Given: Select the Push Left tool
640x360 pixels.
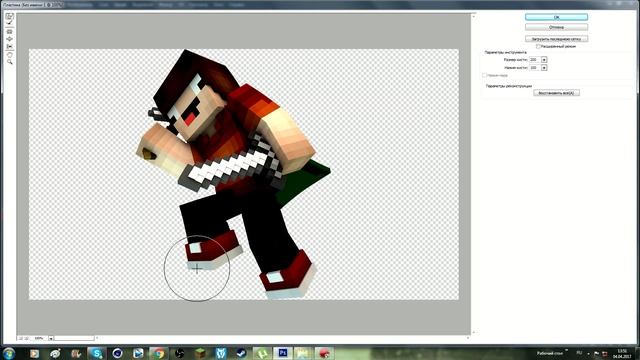Looking at the screenshot, I should pyautogui.click(x=9, y=47).
